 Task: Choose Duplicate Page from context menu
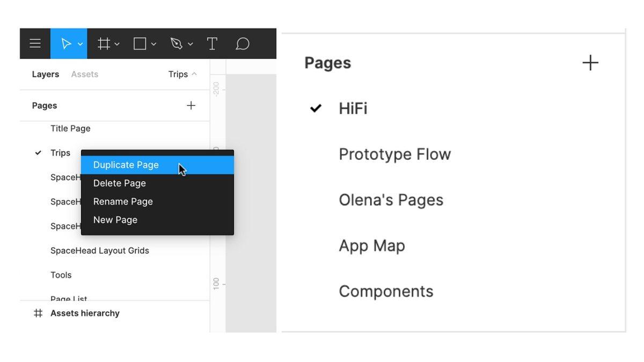point(126,165)
